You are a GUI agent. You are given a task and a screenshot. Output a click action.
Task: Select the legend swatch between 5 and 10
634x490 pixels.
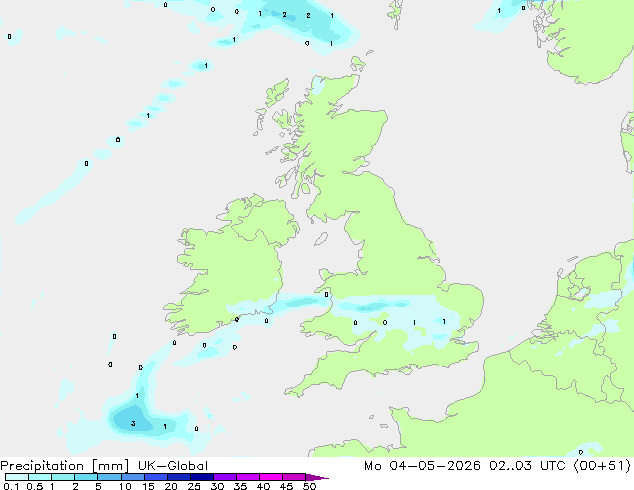110,477
